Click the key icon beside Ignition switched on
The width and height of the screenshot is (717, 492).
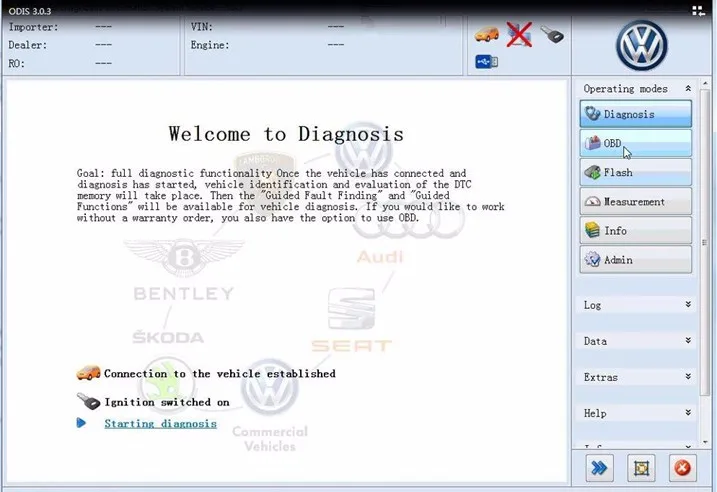click(x=88, y=401)
